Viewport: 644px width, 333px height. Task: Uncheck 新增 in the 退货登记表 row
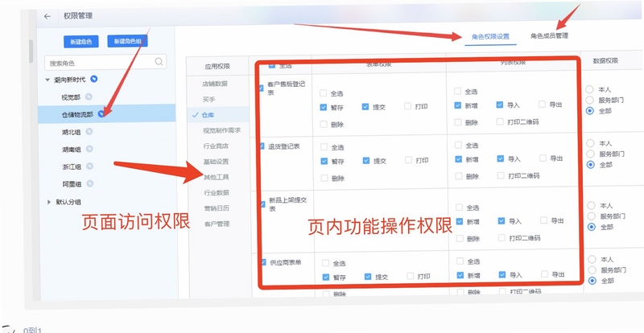coord(458,159)
